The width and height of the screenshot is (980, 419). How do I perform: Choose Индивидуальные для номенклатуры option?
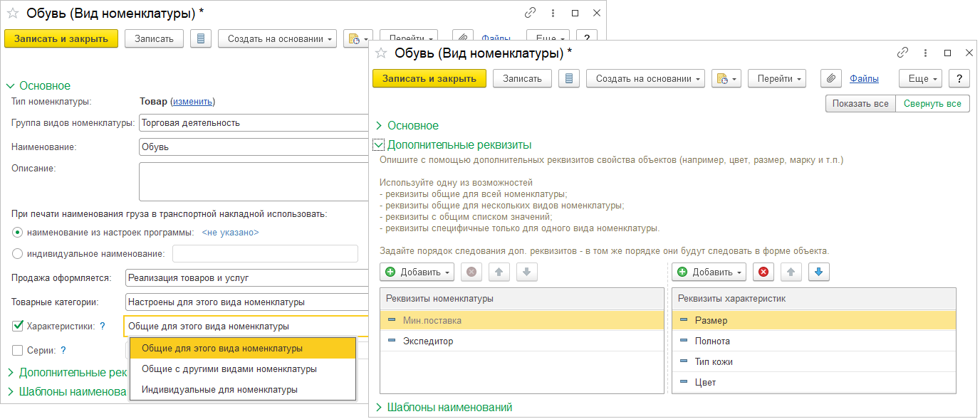219,390
